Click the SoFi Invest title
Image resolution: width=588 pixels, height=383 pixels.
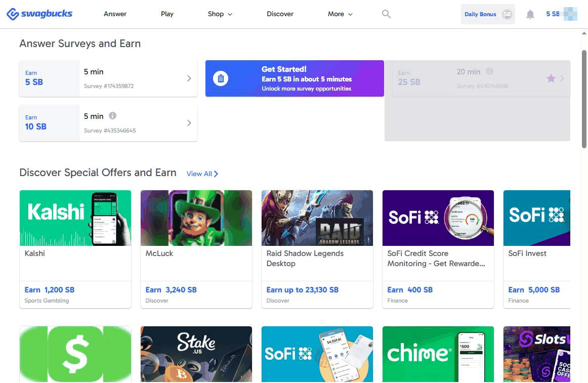(527, 253)
